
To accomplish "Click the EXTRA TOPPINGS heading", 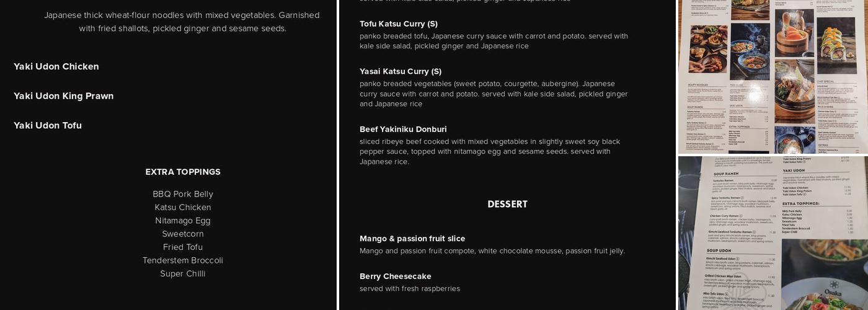I will coord(183,172).
